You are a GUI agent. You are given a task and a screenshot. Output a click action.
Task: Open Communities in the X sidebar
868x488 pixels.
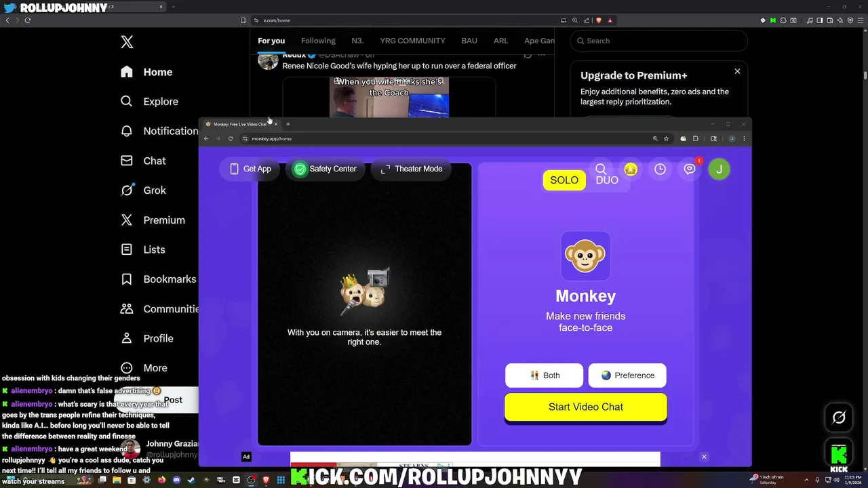pos(159,309)
